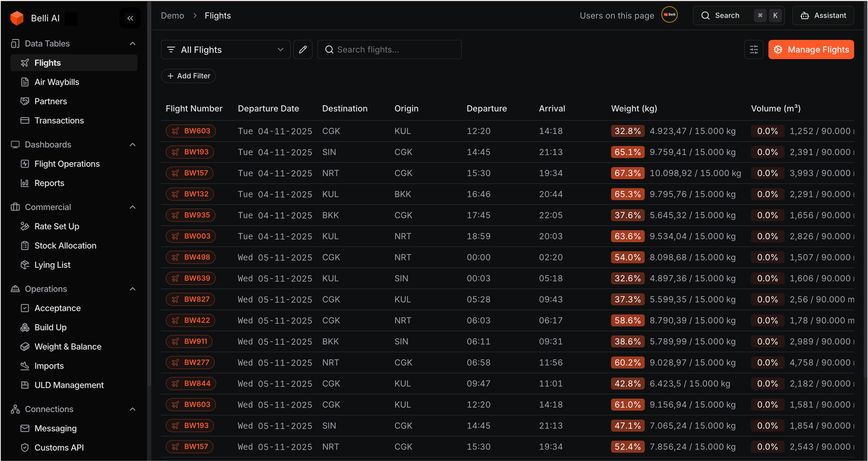Image resolution: width=868 pixels, height=461 pixels.
Task: Open Weight & Balance in sidebar
Action: [x=67, y=346]
